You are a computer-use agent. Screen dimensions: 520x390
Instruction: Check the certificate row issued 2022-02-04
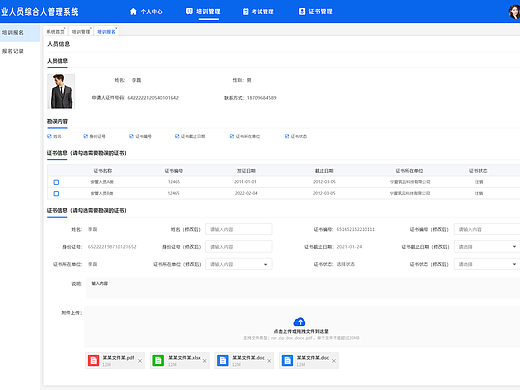56,194
